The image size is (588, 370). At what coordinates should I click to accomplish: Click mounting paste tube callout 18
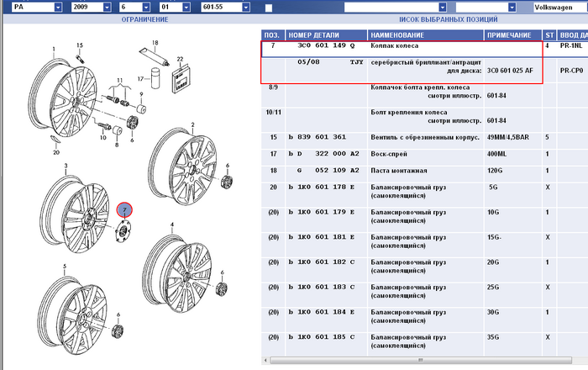coord(155,43)
